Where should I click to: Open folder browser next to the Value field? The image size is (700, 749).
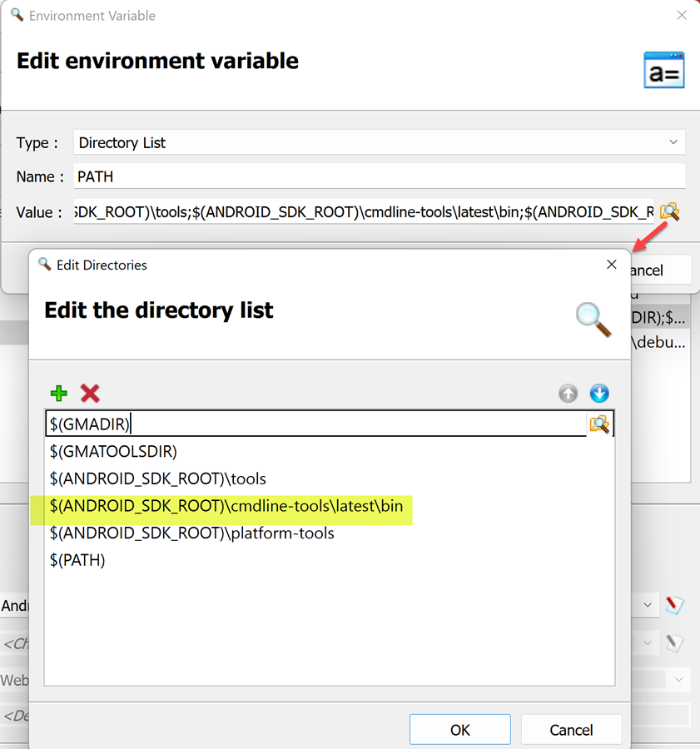click(669, 212)
